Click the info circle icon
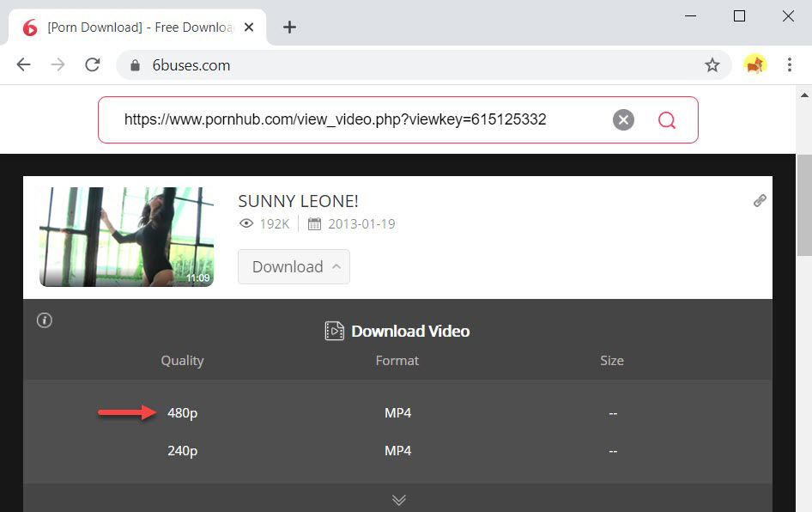The width and height of the screenshot is (812, 512). pyautogui.click(x=45, y=320)
